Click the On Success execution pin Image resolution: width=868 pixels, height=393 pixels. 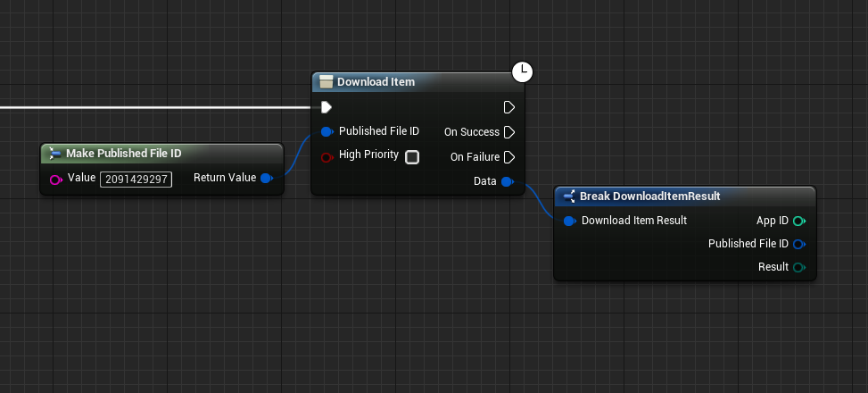[x=508, y=132]
